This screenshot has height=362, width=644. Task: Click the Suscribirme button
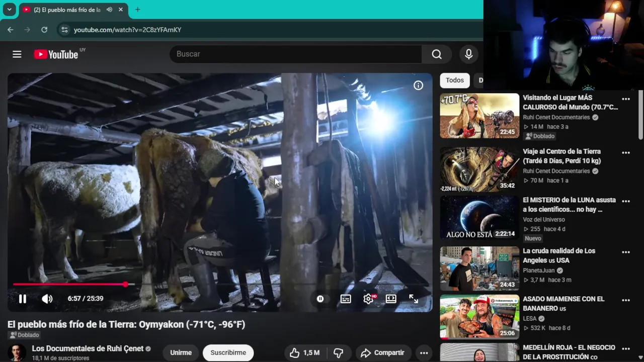[x=228, y=353]
